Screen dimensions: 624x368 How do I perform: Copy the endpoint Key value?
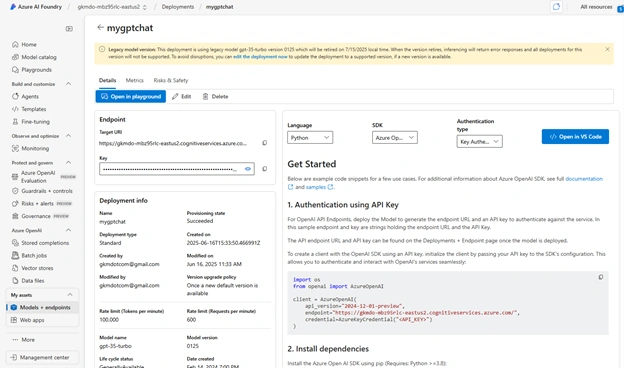[x=265, y=169]
